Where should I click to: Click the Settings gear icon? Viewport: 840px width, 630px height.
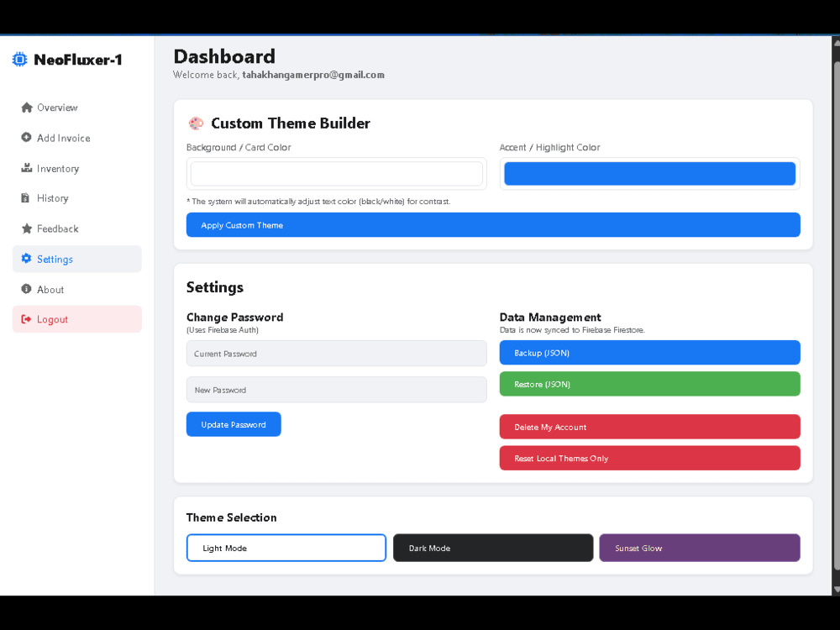pyautogui.click(x=26, y=259)
